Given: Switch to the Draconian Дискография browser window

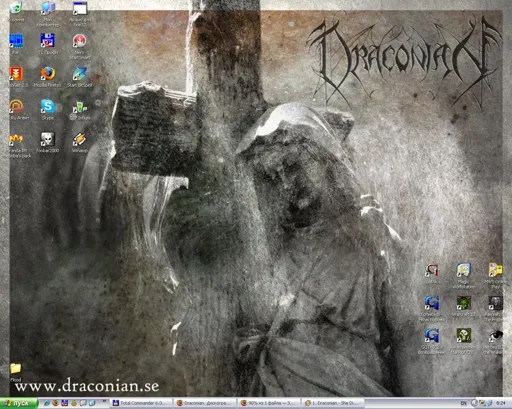Looking at the screenshot, I should tap(205, 403).
